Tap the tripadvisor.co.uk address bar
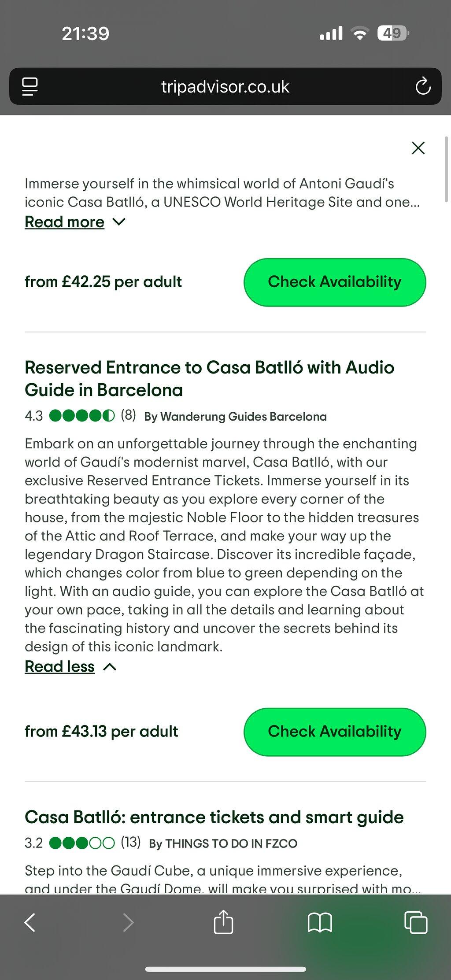This screenshot has width=451, height=980. 225,86
